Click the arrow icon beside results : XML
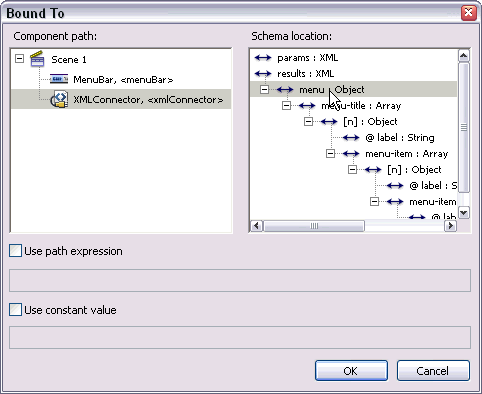Viewport: 482px width, 394px height. click(263, 73)
